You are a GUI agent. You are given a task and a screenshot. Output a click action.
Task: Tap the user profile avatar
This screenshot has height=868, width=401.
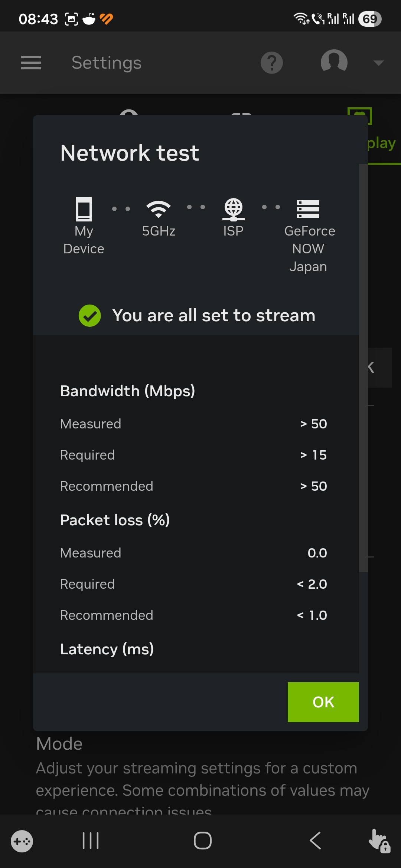(x=334, y=62)
